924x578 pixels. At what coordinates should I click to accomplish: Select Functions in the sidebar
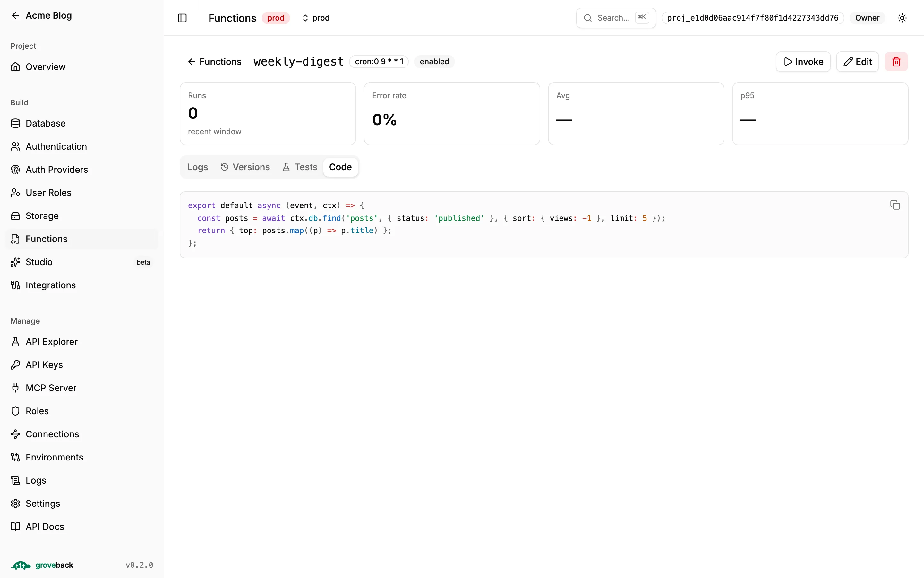point(82,239)
